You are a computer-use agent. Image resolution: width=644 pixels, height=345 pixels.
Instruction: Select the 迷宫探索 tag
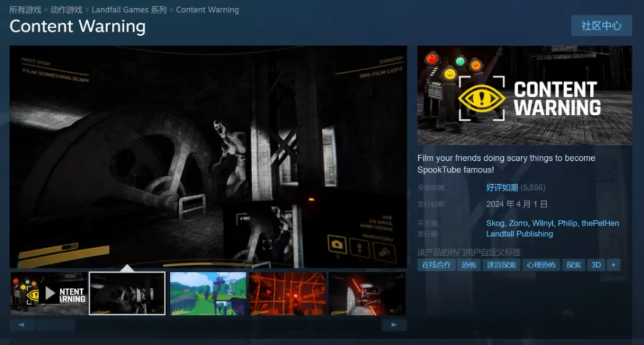(501, 265)
